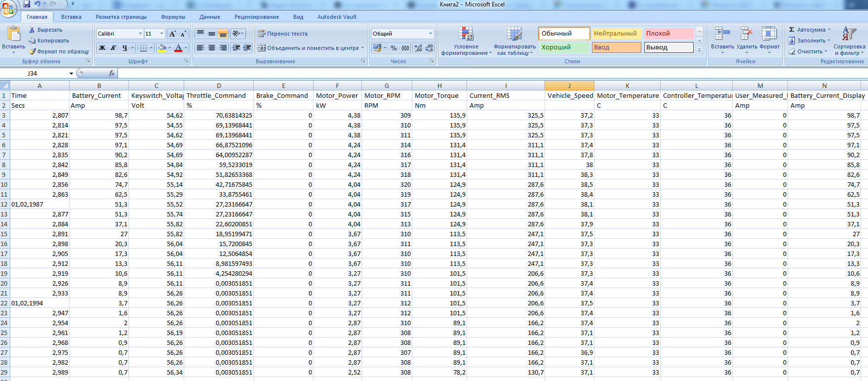Toggle italic (К) formatting
The height and width of the screenshot is (381, 868).
(x=114, y=48)
